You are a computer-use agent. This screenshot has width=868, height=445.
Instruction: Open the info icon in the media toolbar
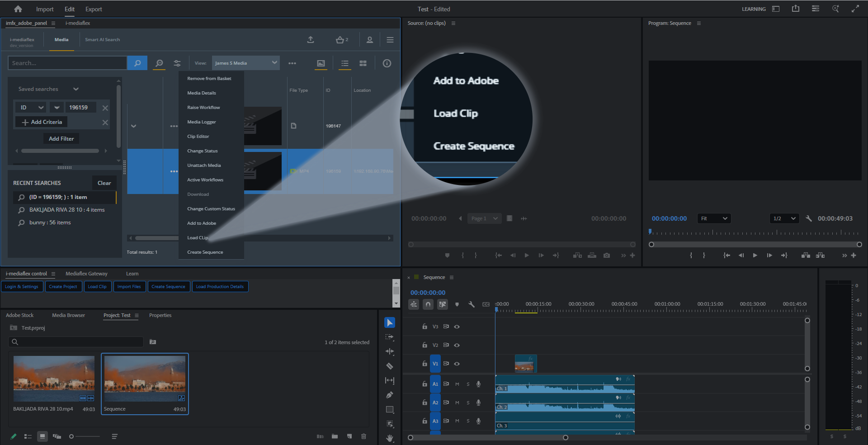coord(387,63)
